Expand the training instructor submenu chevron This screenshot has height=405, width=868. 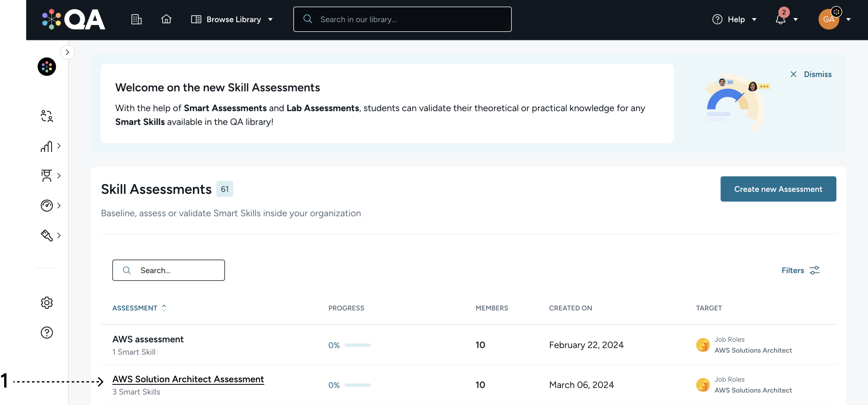pyautogui.click(x=59, y=175)
